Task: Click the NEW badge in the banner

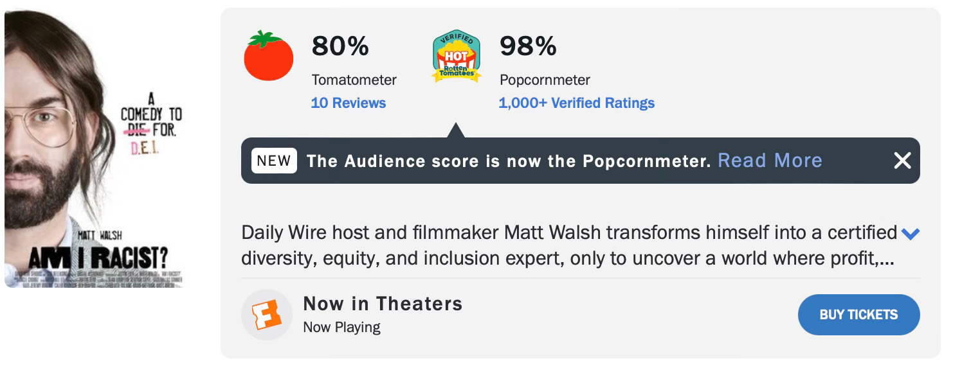Action: 274,161
